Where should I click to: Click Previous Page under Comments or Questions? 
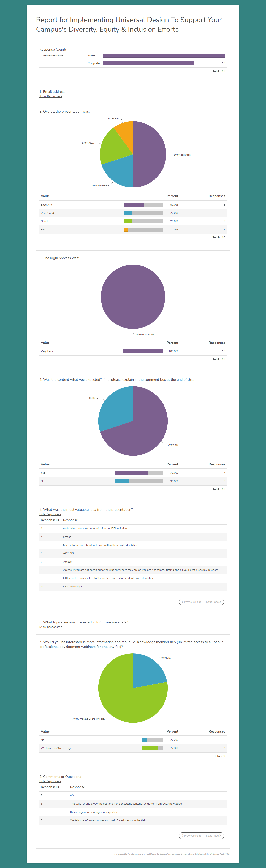pyautogui.click(x=191, y=836)
